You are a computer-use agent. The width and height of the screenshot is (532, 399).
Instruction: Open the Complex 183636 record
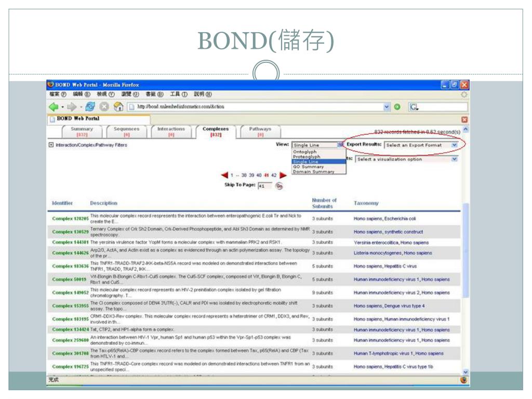(x=70, y=266)
